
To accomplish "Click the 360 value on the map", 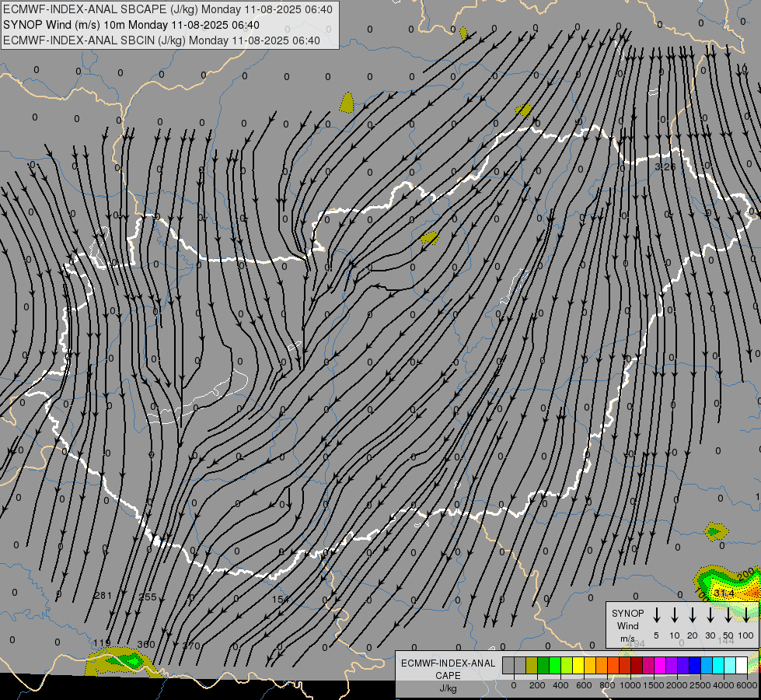I will click(146, 645).
